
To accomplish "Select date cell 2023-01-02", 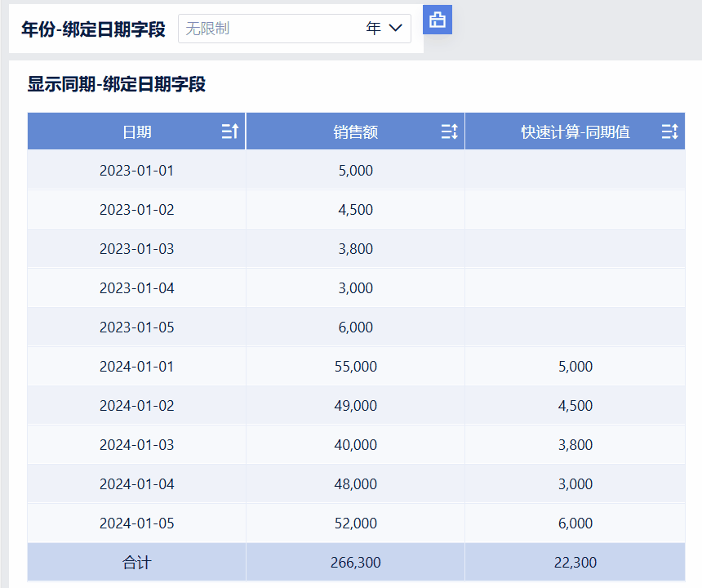I will point(136,210).
